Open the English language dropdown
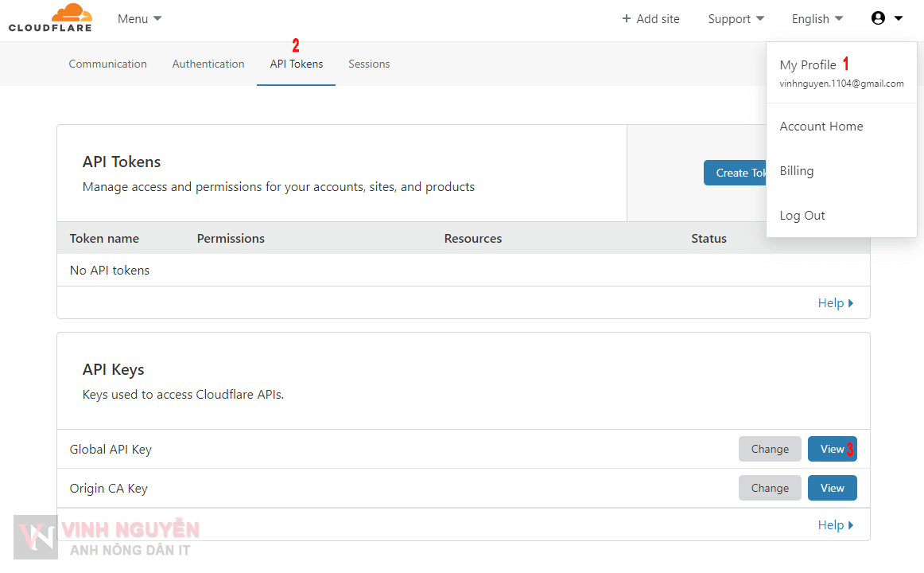Viewport: 924px width, 573px height. pos(817,19)
